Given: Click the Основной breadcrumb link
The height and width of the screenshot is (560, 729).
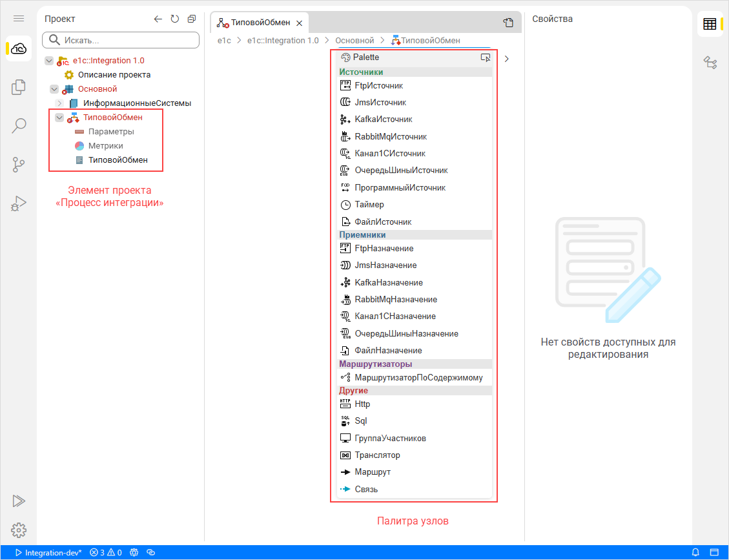Looking at the screenshot, I should pyautogui.click(x=354, y=41).
